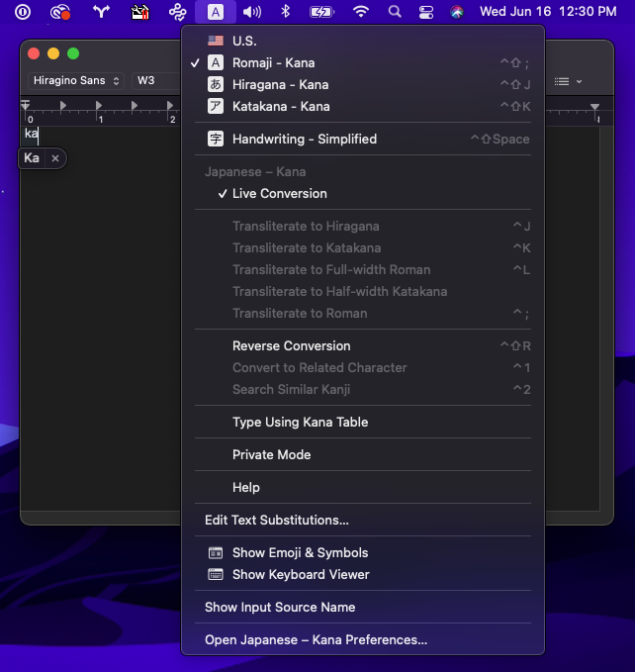
Task: Switch to Katakana - Kana input
Action: (363, 106)
